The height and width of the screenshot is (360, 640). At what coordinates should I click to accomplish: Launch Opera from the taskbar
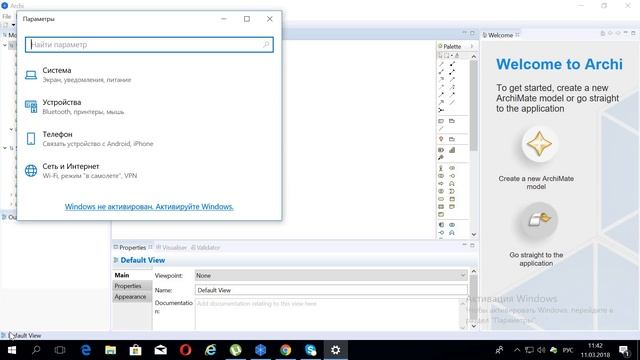[185, 350]
